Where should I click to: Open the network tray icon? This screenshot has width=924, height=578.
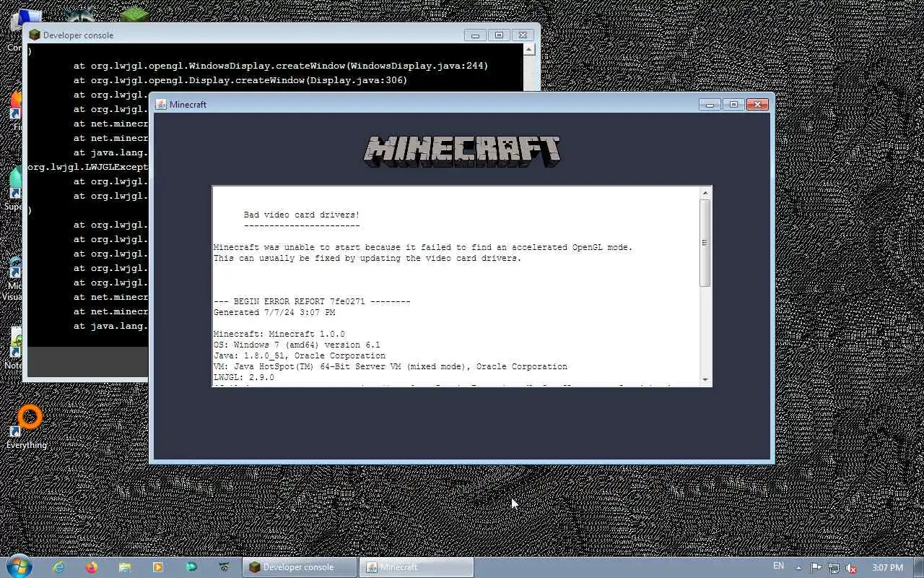coord(834,567)
